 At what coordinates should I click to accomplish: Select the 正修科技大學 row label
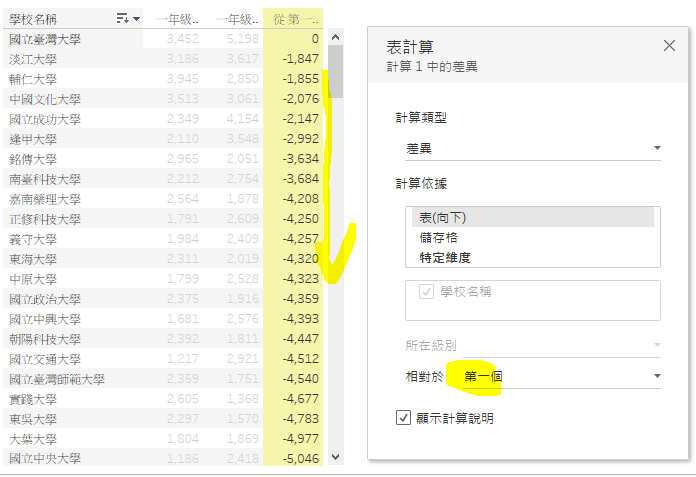45,219
